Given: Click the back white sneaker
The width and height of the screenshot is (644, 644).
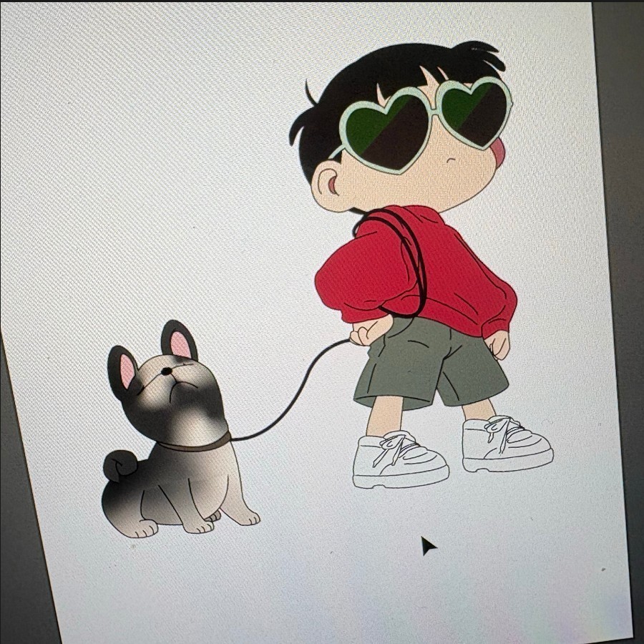Looking at the screenshot, I should 504,445.
